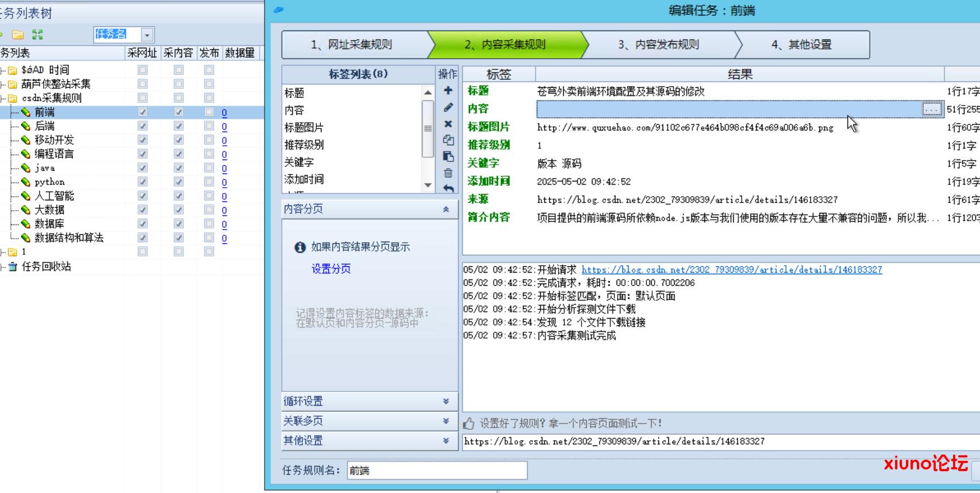The image size is (980, 493).
Task: Click the test URL input field
Action: 721,441
